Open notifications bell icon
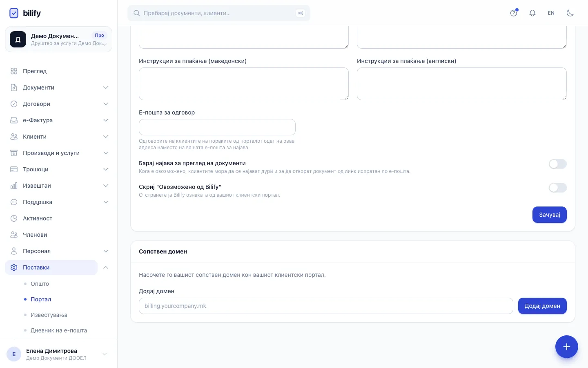The image size is (588, 368). [x=532, y=13]
